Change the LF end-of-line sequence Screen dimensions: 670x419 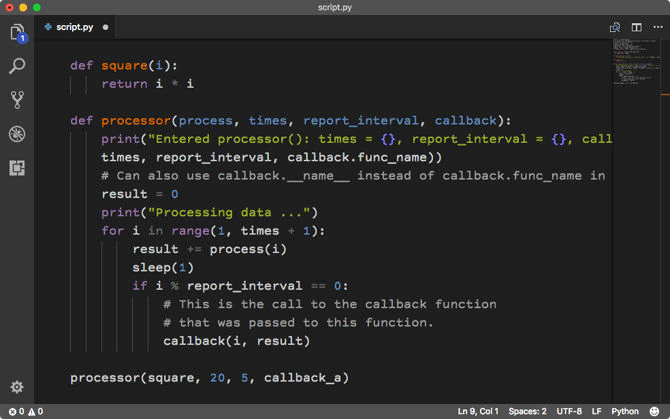[598, 411]
